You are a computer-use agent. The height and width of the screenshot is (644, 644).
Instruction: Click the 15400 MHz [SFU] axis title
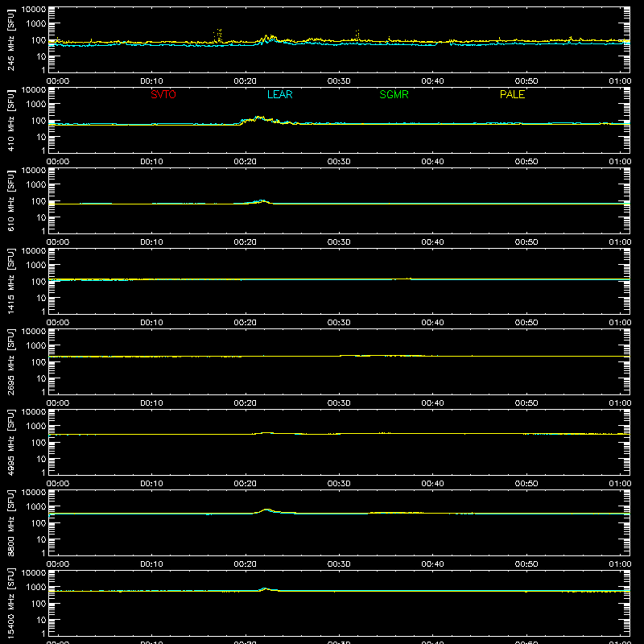coord(10,603)
